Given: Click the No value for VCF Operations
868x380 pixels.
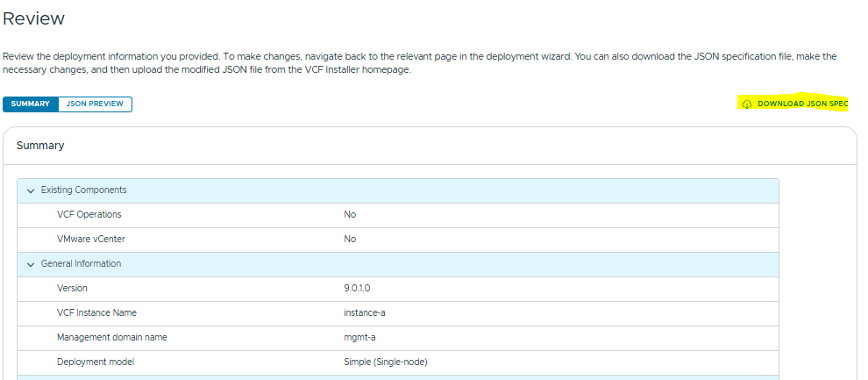Looking at the screenshot, I should coord(350,215).
